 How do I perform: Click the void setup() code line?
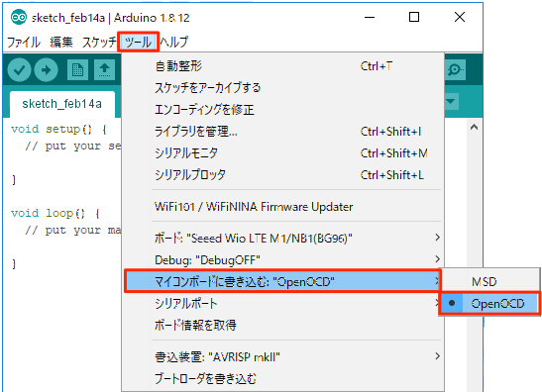pyautogui.click(x=58, y=129)
